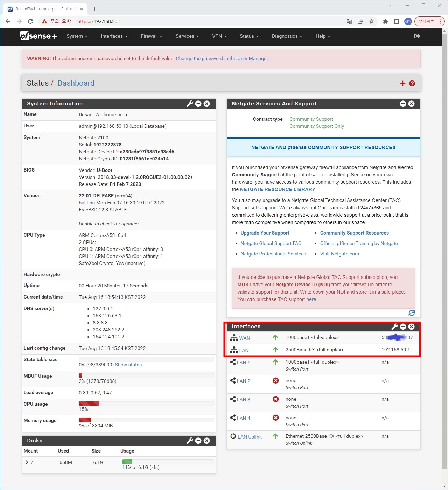The image size is (448, 490).
Task: Click the LAN 4 interface link
Action: pyautogui.click(x=243, y=418)
